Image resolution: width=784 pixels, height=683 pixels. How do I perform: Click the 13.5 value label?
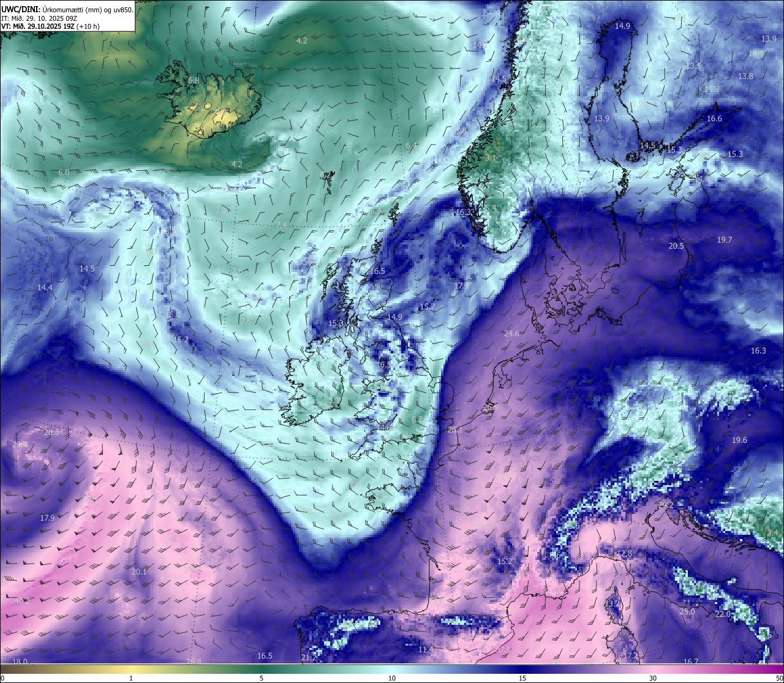tap(693, 66)
